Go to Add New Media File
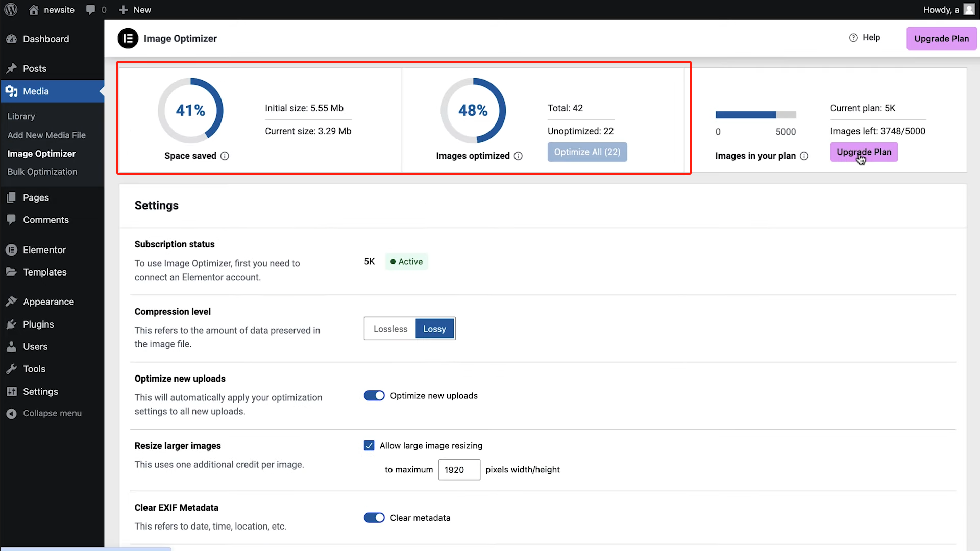Viewport: 980px width, 551px height. pos(46,135)
